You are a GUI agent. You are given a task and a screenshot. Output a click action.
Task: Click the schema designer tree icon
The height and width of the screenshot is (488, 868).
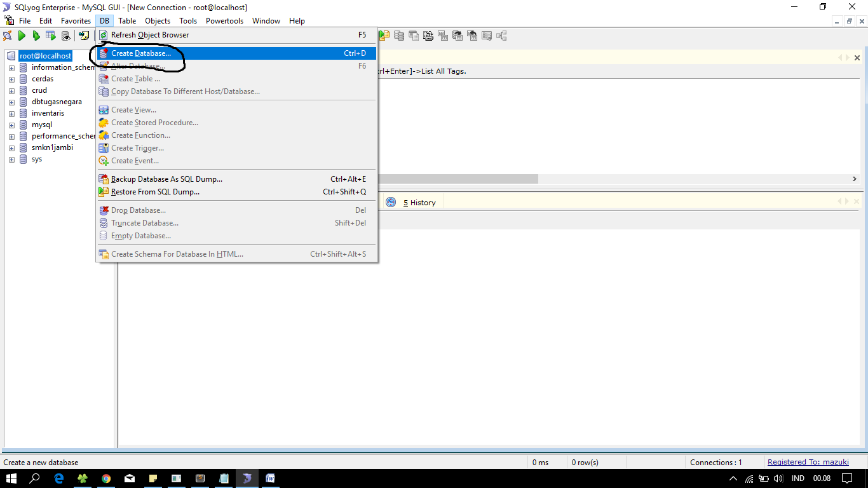tap(501, 36)
